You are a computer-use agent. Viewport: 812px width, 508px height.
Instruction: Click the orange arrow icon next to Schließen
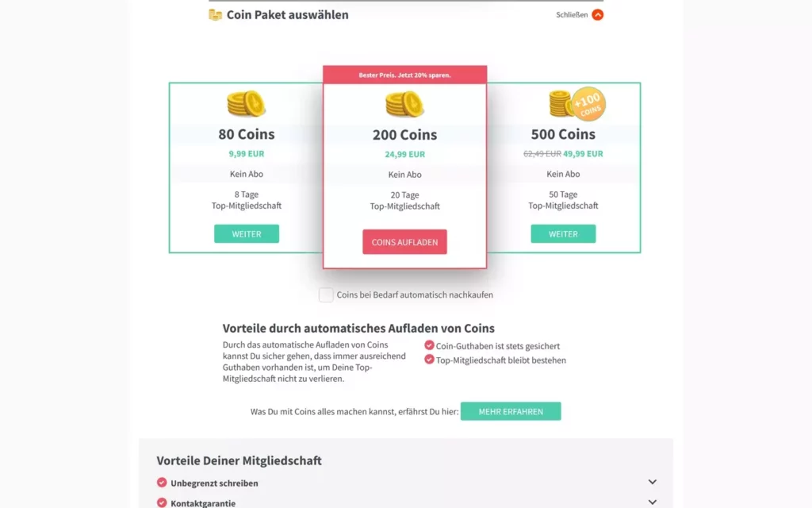(x=599, y=14)
